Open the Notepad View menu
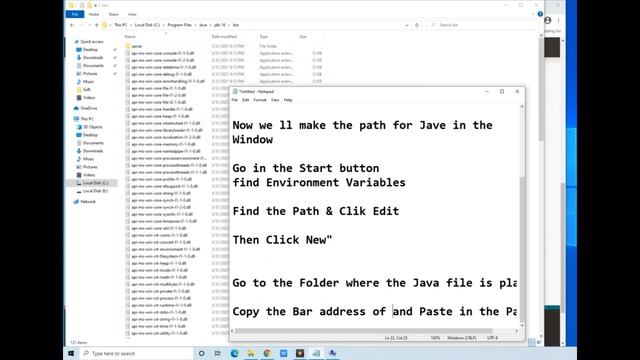 [x=275, y=100]
